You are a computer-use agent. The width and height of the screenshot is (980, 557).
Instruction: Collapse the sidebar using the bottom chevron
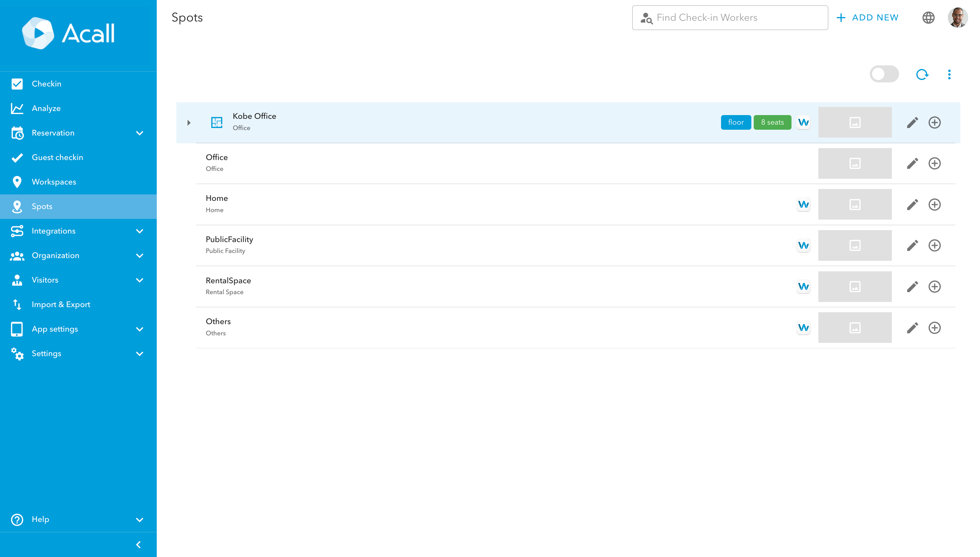[139, 544]
